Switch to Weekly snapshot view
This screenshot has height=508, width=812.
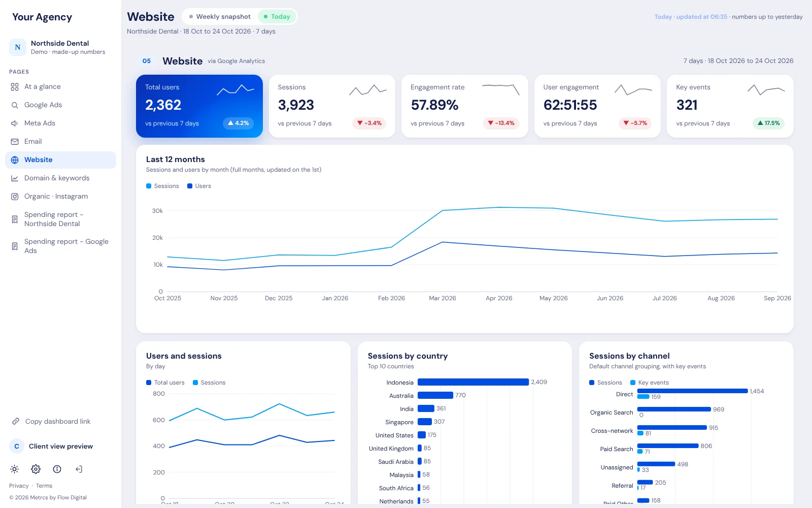pyautogui.click(x=220, y=17)
